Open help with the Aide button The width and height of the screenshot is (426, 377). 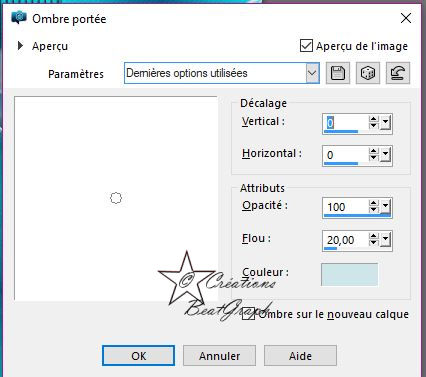coord(300,356)
